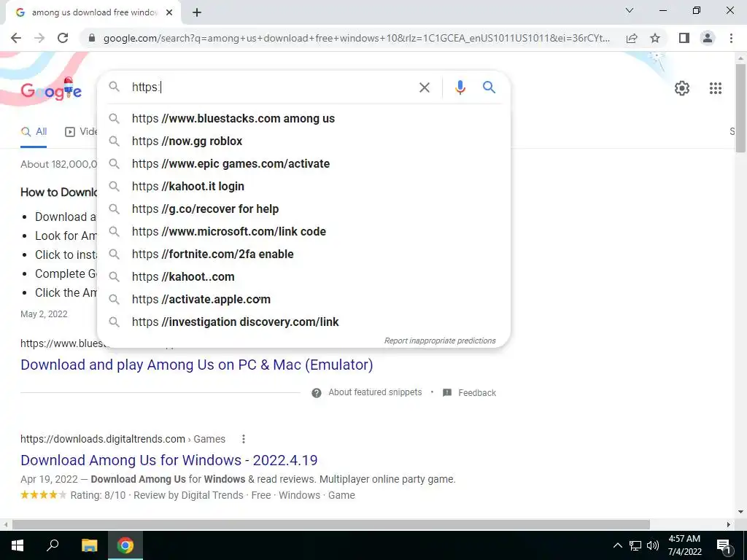Select suggestion kahoot..com
This screenshot has height=560, width=747.
tap(303, 276)
